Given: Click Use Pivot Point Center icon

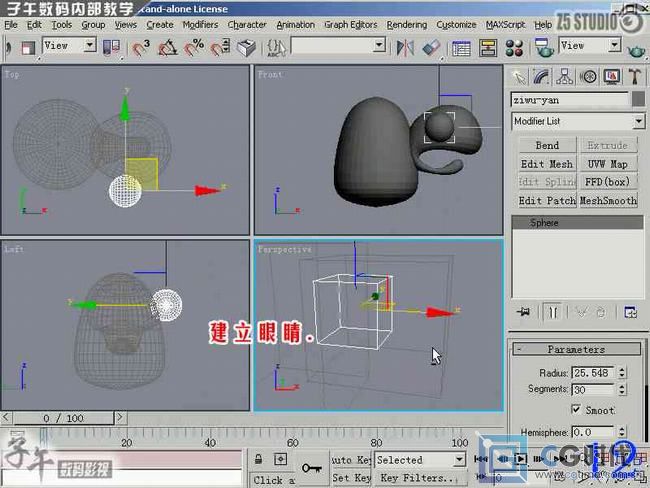Looking at the screenshot, I should [x=112, y=47].
